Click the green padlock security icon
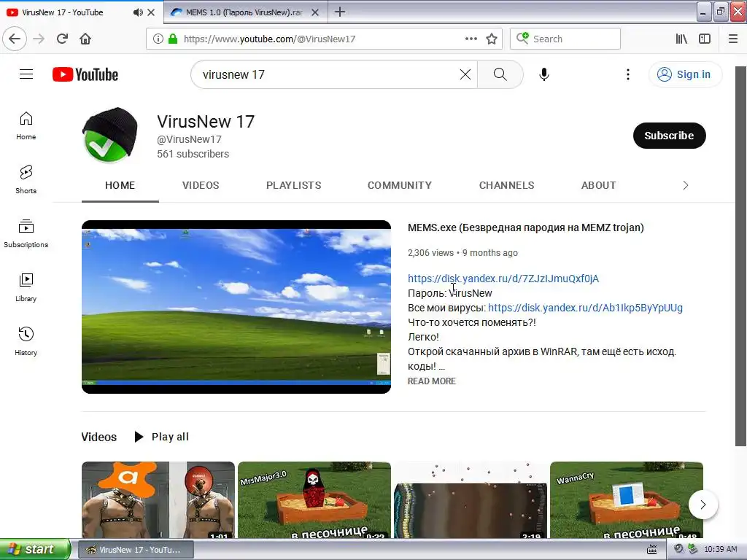This screenshot has height=560, width=747. 172,39
